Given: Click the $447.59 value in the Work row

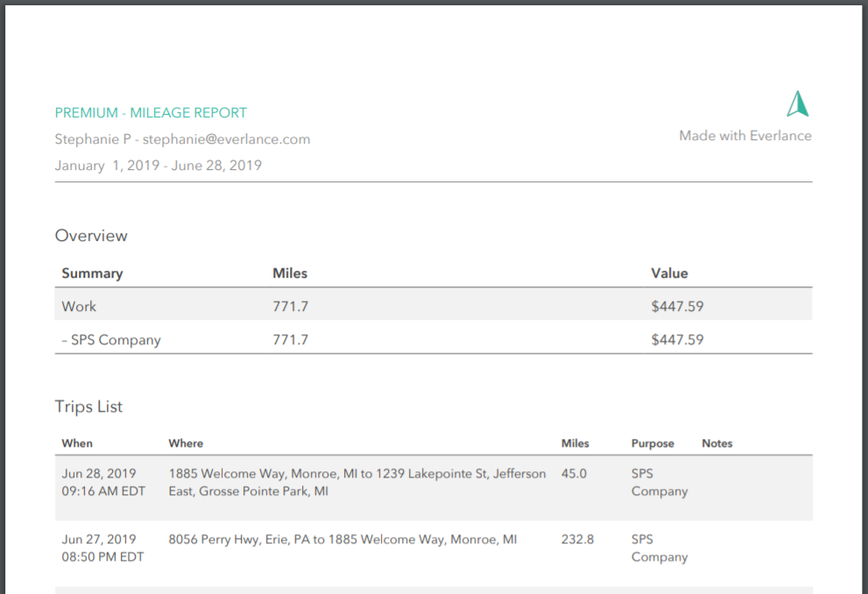Looking at the screenshot, I should tap(677, 307).
